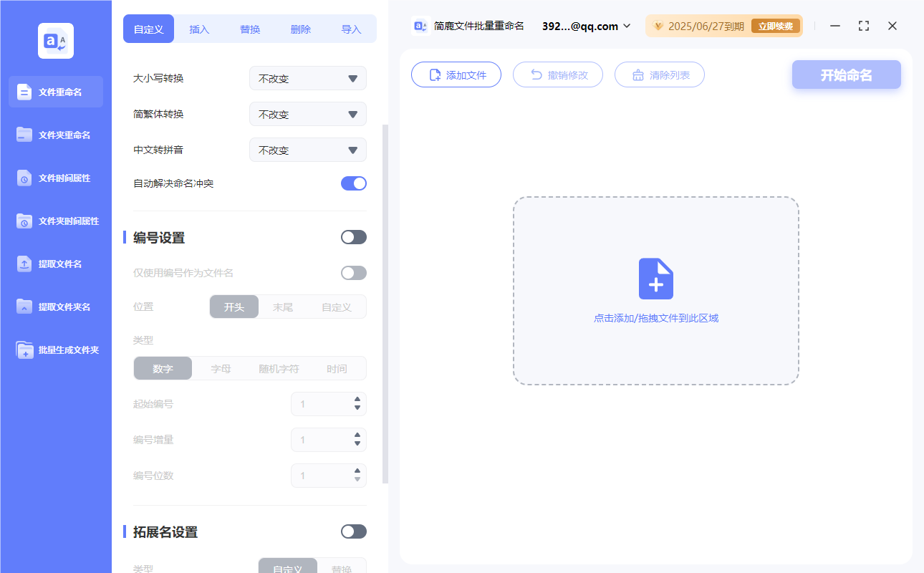Open the 大小写转换 dropdown
924x573 pixels.
click(x=307, y=78)
